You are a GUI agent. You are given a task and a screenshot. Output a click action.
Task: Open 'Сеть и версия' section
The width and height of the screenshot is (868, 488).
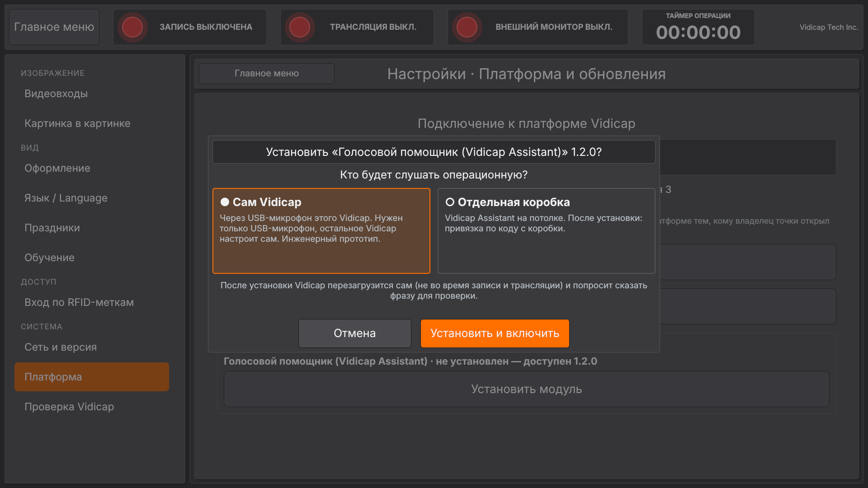pyautogui.click(x=92, y=347)
